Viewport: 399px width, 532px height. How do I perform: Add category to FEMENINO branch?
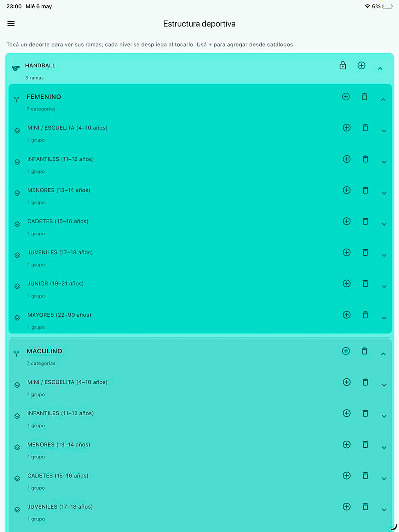pyautogui.click(x=346, y=97)
